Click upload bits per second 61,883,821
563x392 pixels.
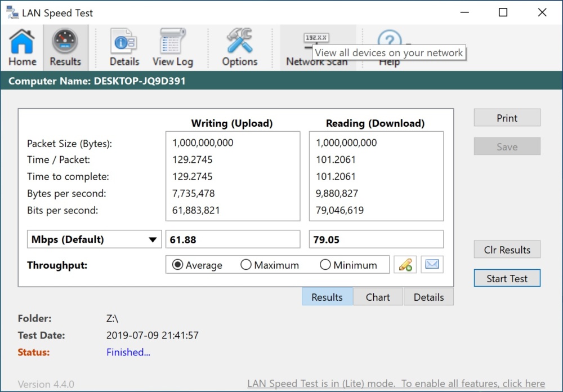196,210
